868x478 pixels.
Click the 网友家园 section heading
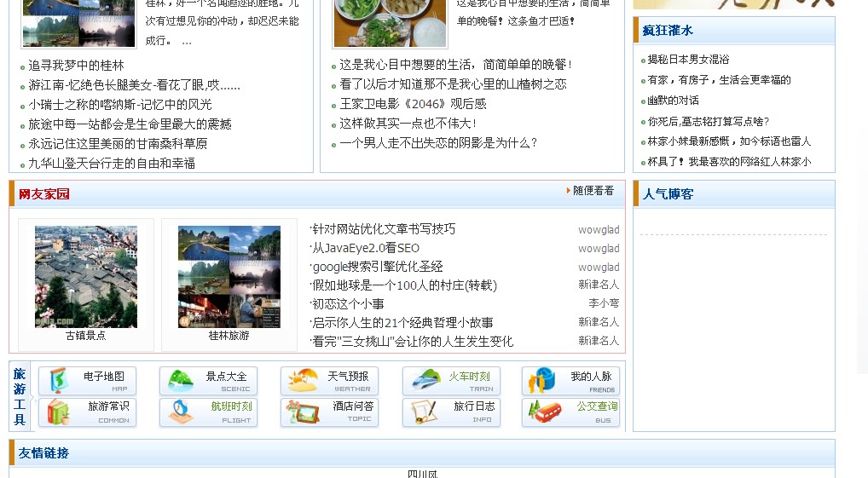point(44,194)
